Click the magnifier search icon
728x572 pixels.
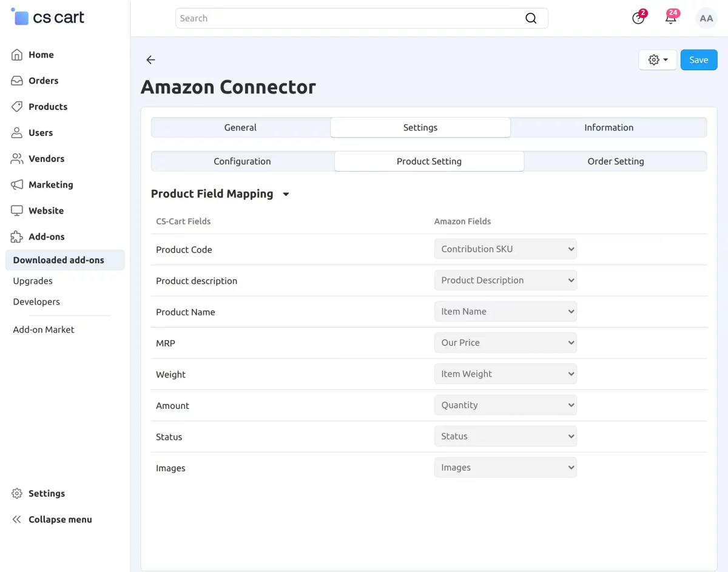pyautogui.click(x=531, y=18)
